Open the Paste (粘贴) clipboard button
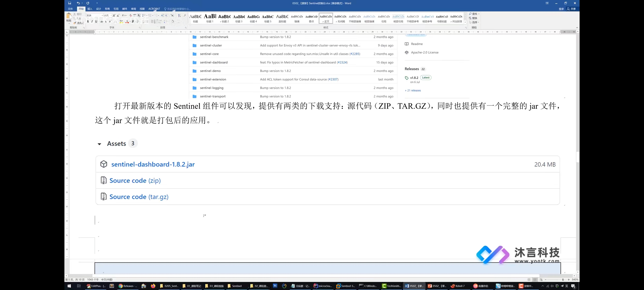The image size is (644, 290). [69, 18]
